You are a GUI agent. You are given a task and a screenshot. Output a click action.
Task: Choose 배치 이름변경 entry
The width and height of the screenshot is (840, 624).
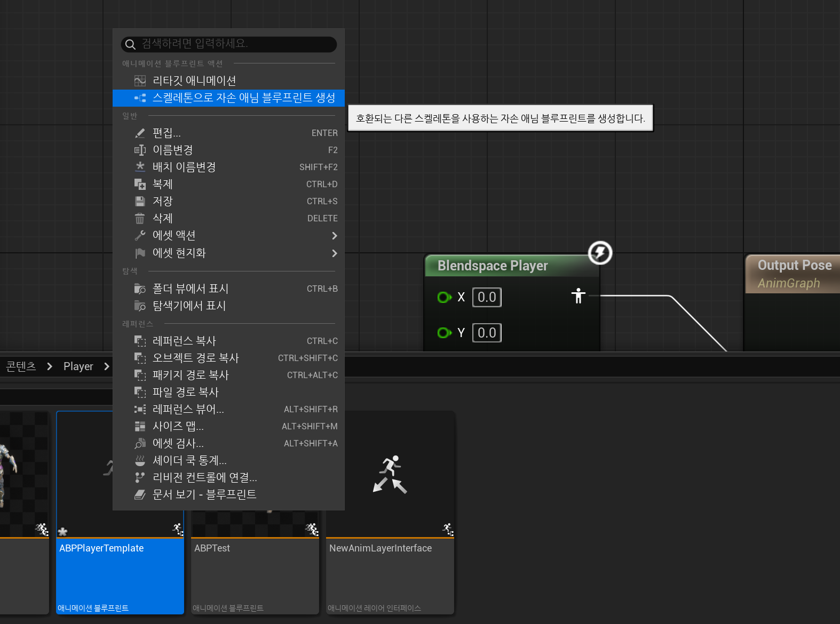click(x=228, y=167)
